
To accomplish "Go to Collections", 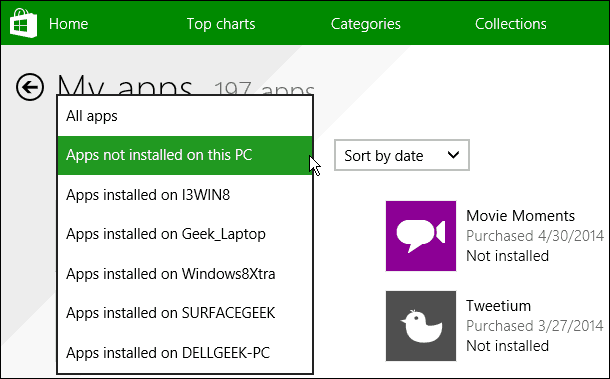I will tap(510, 24).
